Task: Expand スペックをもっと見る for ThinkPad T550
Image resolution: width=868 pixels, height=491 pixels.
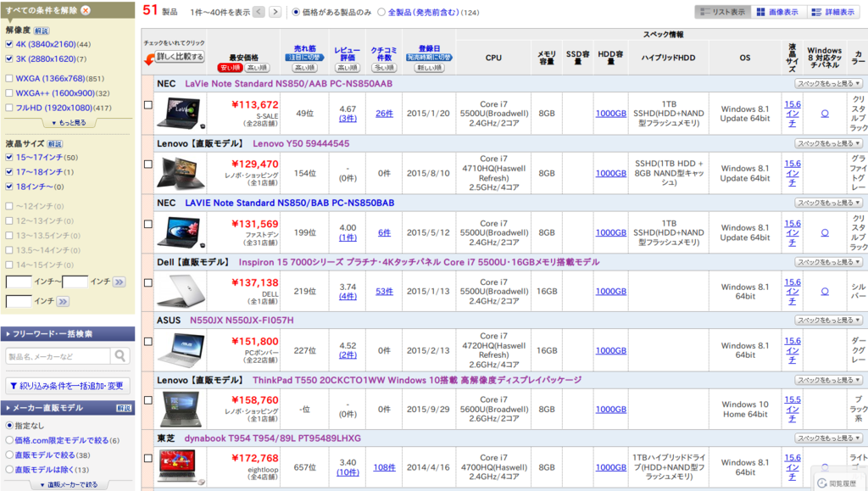Action: coord(829,380)
